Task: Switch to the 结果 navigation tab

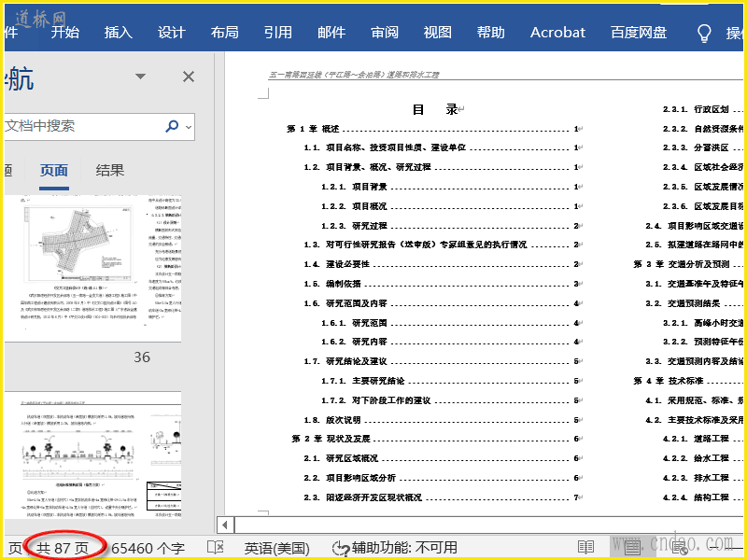Action: (110, 171)
